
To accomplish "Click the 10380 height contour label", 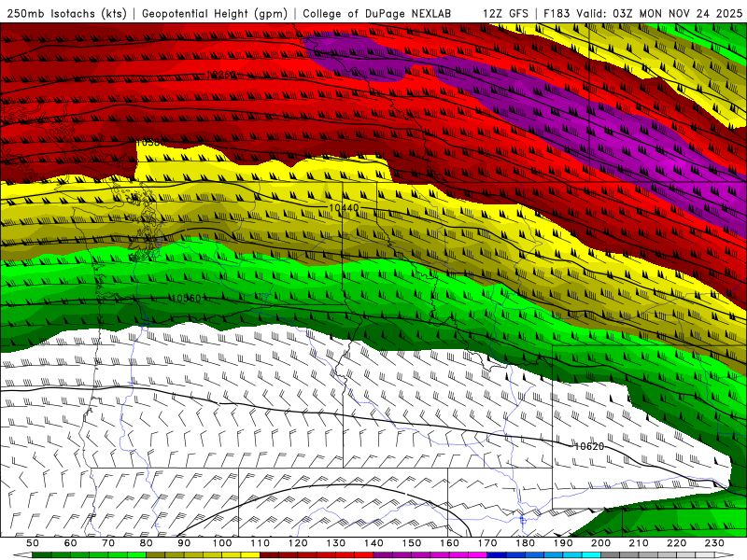I will [151, 143].
